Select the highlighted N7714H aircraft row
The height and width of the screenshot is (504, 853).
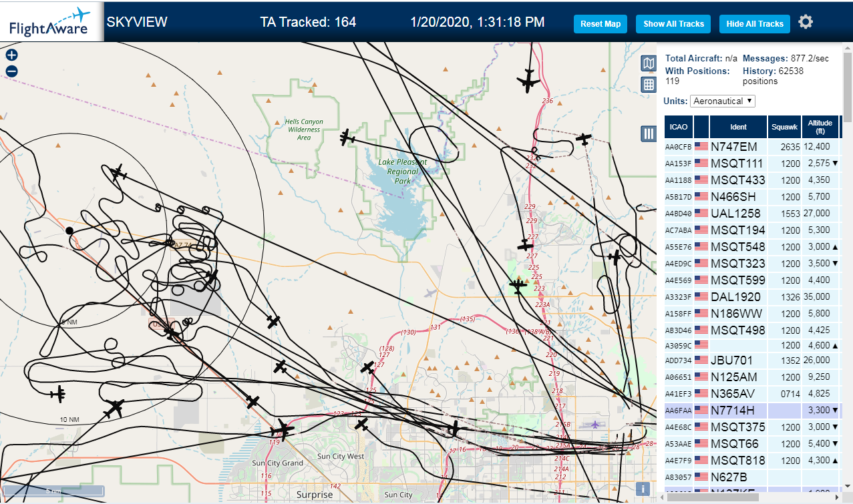click(753, 410)
